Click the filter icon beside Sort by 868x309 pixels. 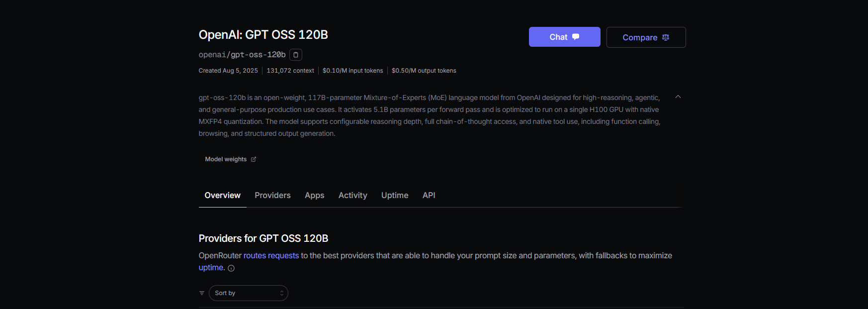202,293
